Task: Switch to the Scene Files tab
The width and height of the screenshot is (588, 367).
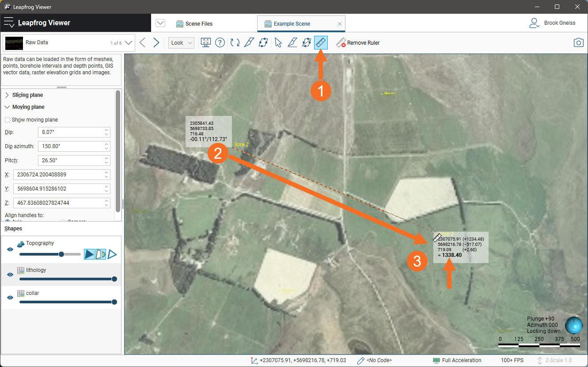Action: click(194, 24)
